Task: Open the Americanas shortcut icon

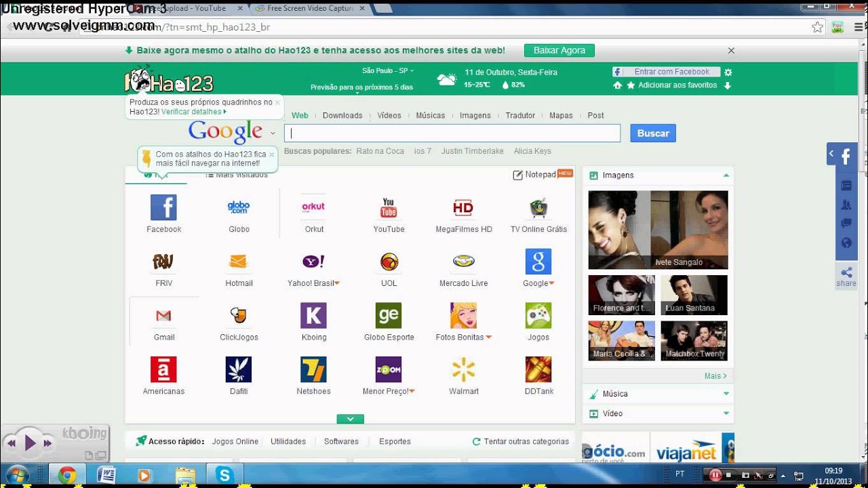Action: 163,369
